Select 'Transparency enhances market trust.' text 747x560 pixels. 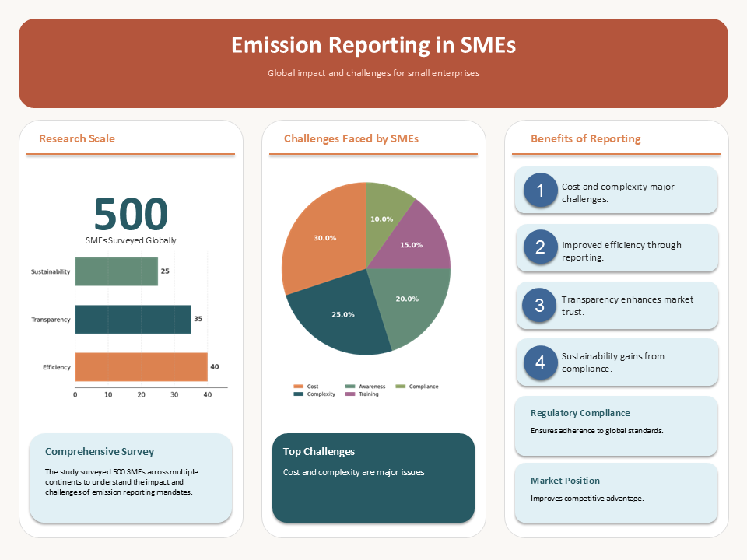click(x=627, y=306)
